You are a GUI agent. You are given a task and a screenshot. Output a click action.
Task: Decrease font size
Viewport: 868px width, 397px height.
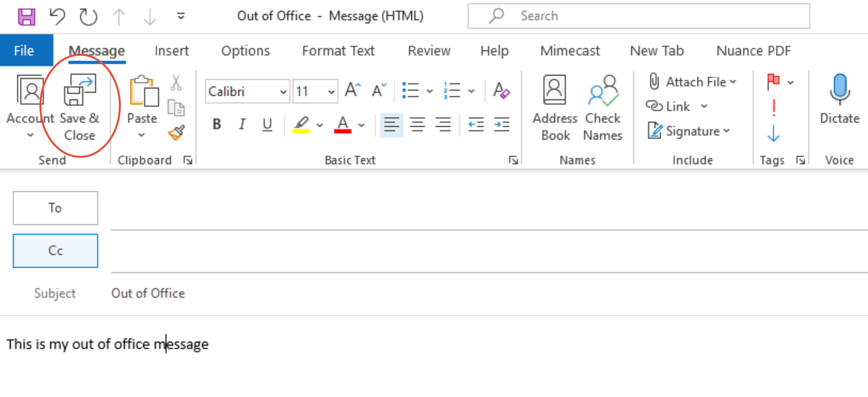click(379, 90)
